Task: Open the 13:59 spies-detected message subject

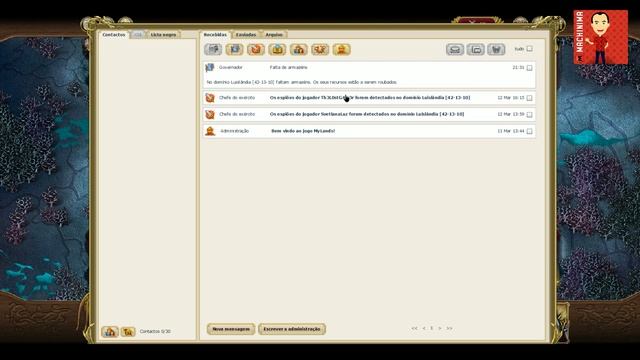Action: (x=367, y=114)
